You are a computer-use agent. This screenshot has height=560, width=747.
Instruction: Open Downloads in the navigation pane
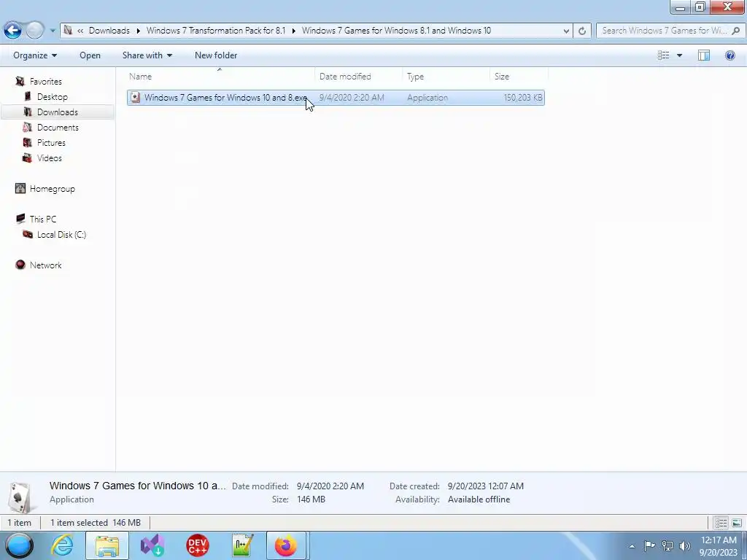tap(58, 112)
